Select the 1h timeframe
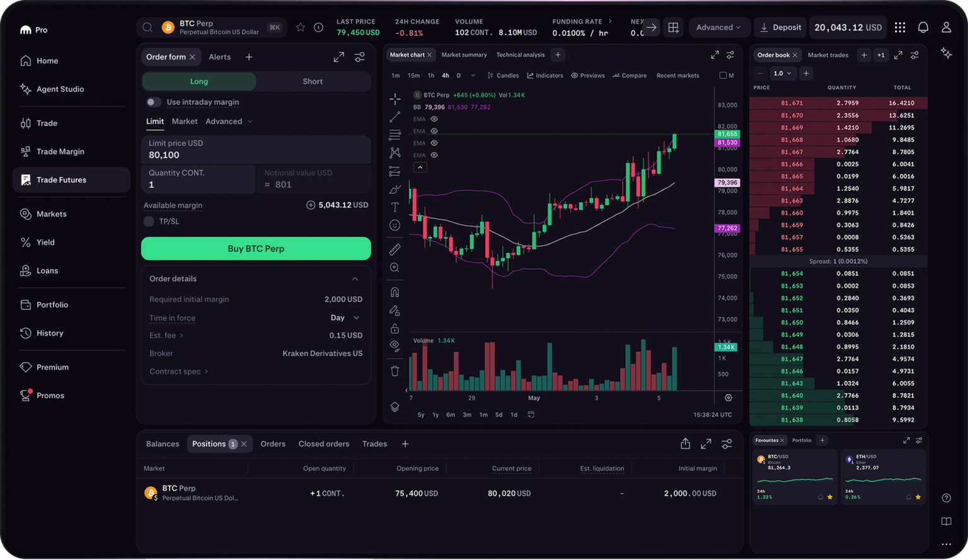This screenshot has height=560, width=968. [x=431, y=76]
